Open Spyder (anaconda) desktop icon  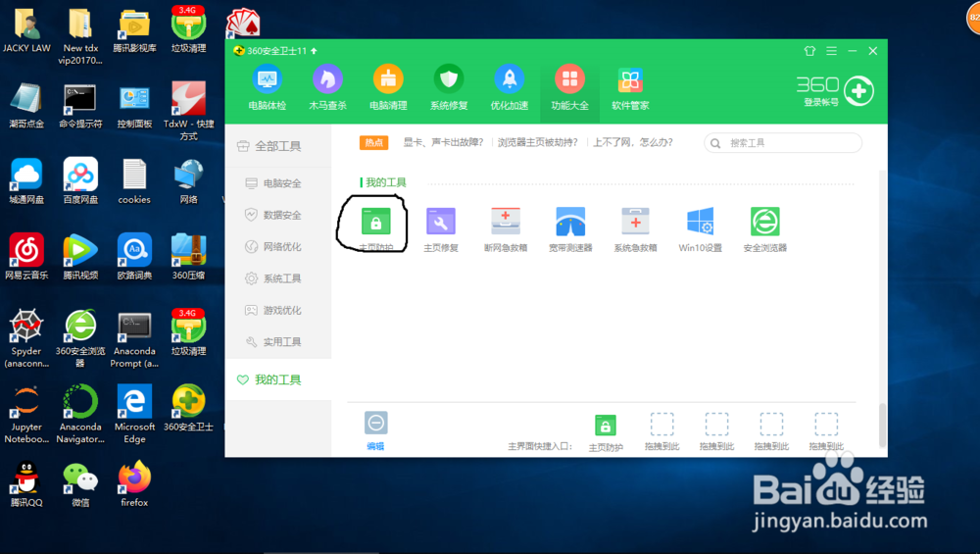coord(26,338)
